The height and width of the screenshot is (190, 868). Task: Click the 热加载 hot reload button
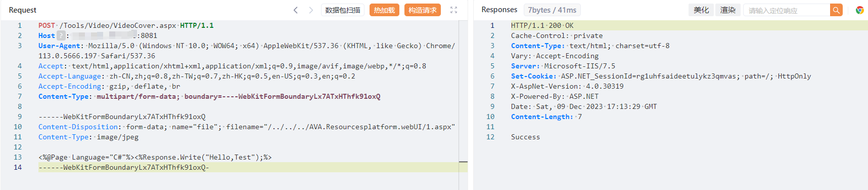pyautogui.click(x=384, y=10)
